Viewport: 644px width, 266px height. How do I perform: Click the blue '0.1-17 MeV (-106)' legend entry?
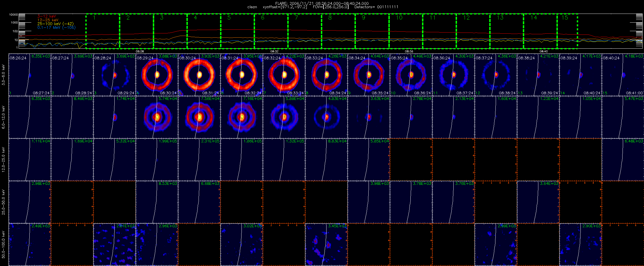point(56,27)
